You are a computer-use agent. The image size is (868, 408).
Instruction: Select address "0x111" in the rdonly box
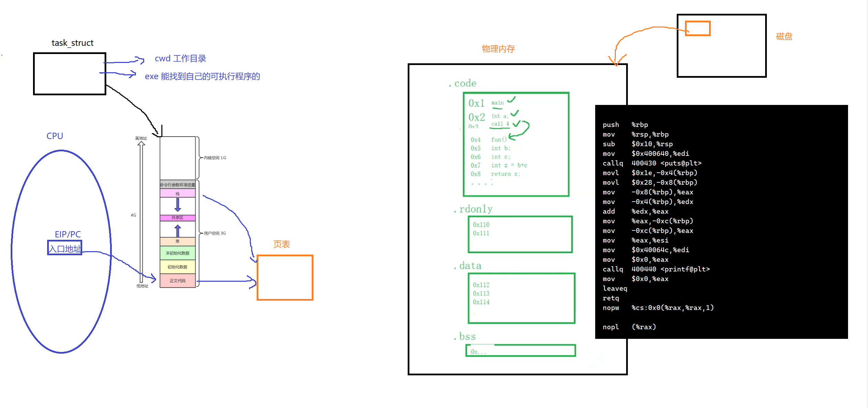coord(481,233)
